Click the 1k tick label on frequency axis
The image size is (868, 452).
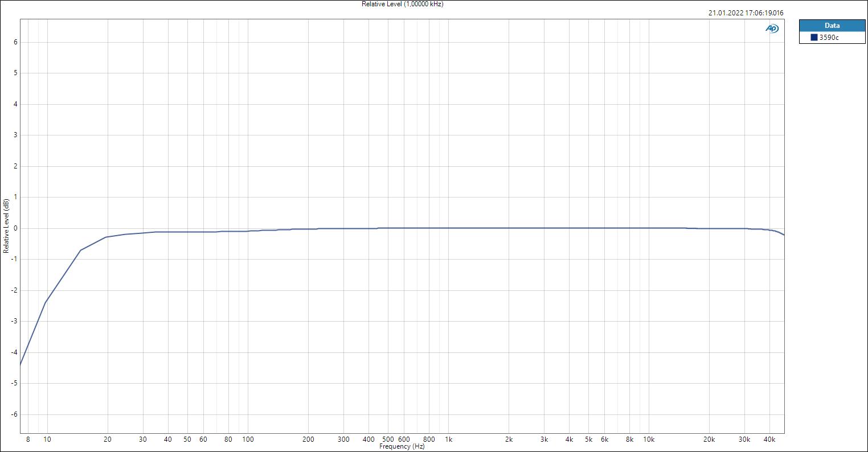point(448,439)
